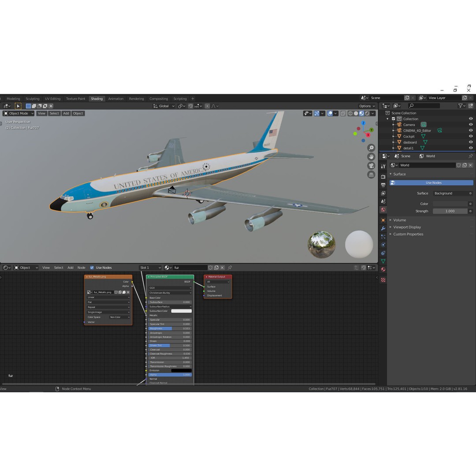Switch to the UV Editing workspace tab
This screenshot has height=476, width=476.
click(x=53, y=99)
